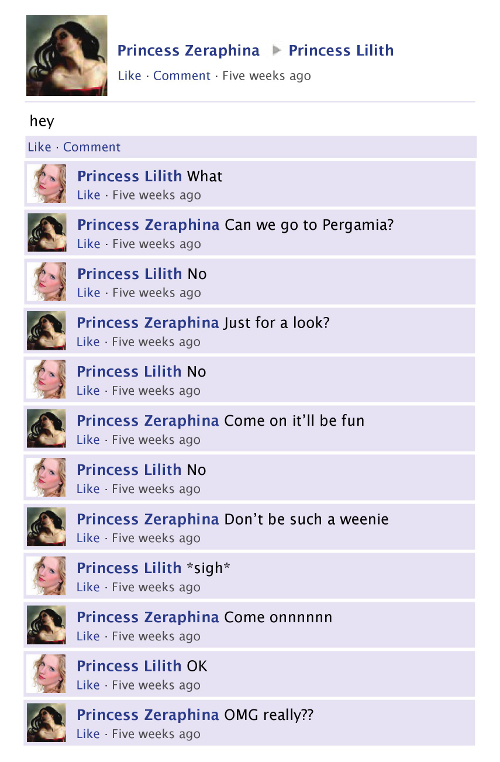This screenshot has height=762, width=500.
Task: Click Princess Zeraphina's name on 'Come on it'll be fun'
Action: [x=148, y=421]
